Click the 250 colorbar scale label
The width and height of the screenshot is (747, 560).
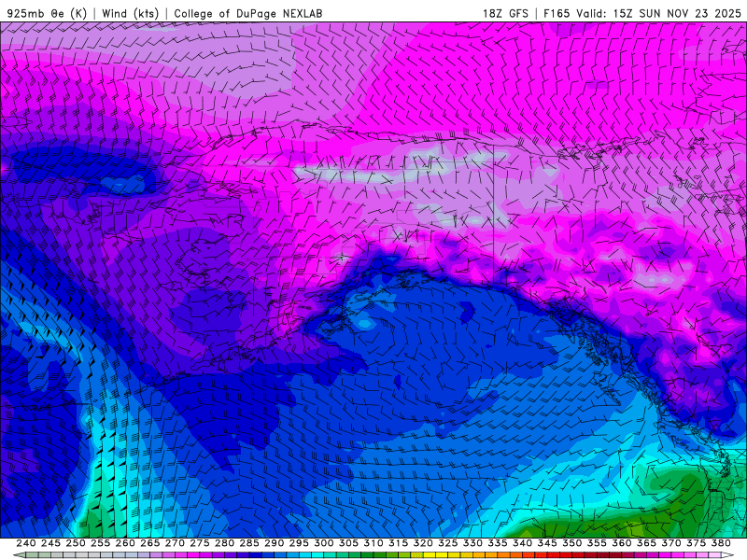tap(76, 543)
